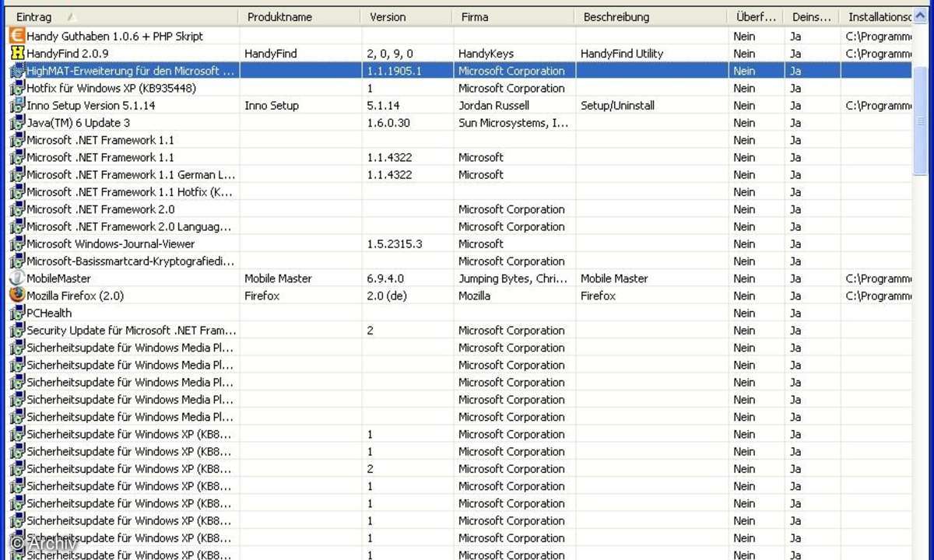
Task: Sort by the Überf... column header
Action: point(755,16)
